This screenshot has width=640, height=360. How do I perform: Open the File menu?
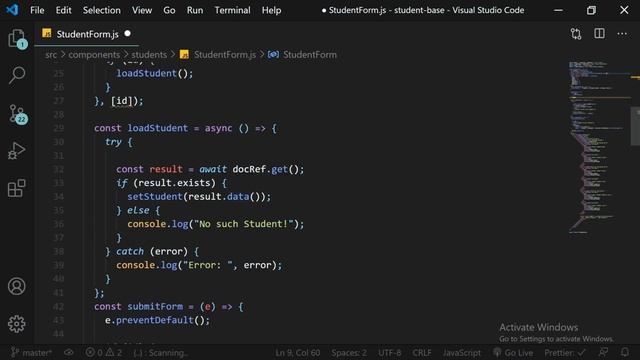click(x=37, y=10)
